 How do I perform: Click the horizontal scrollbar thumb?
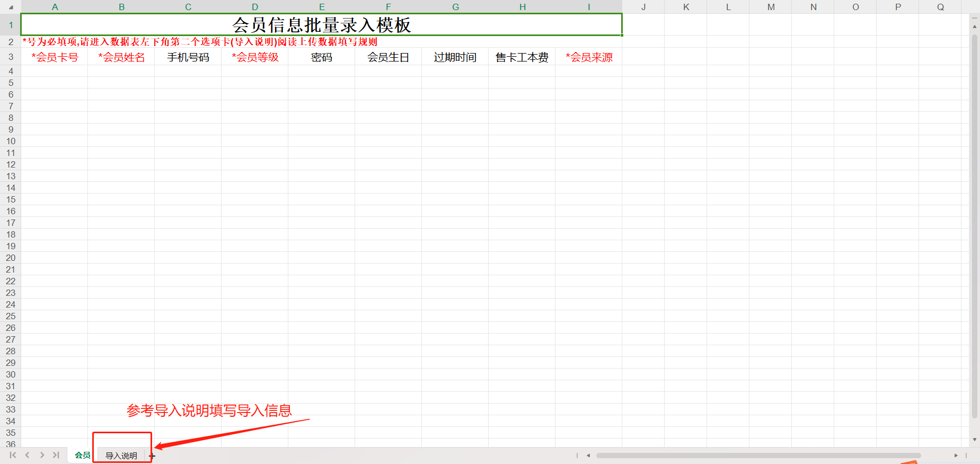coord(758,456)
